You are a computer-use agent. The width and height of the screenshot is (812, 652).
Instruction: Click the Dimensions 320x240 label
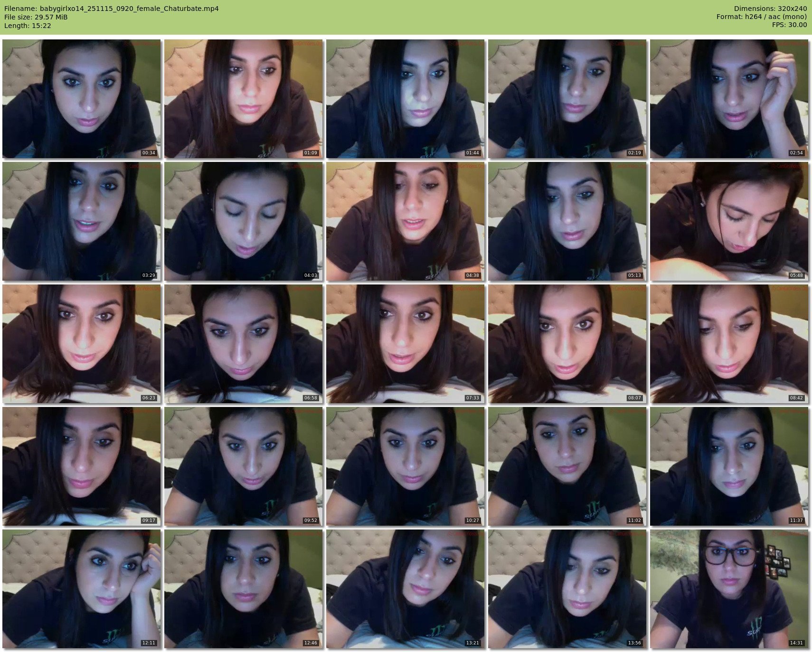tap(770, 9)
